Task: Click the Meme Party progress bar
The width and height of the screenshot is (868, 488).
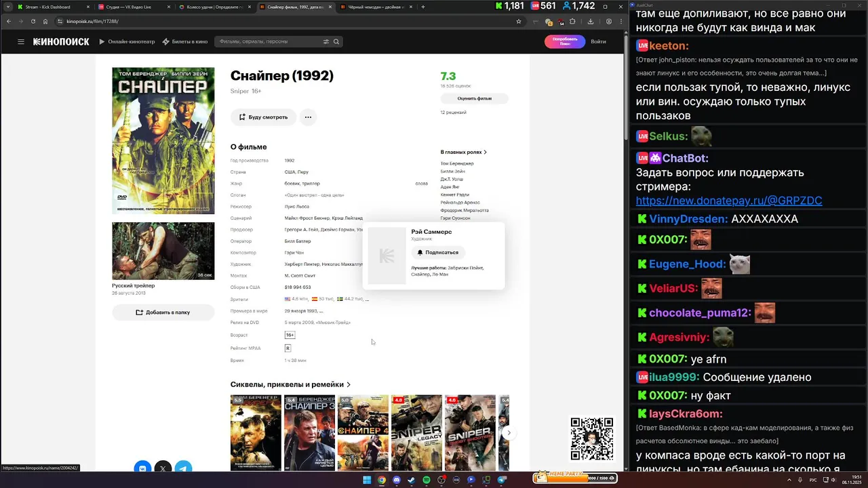Action: point(575,478)
